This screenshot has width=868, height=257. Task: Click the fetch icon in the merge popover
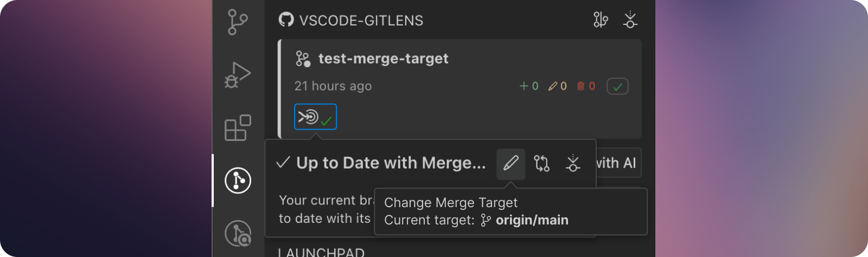point(573,164)
